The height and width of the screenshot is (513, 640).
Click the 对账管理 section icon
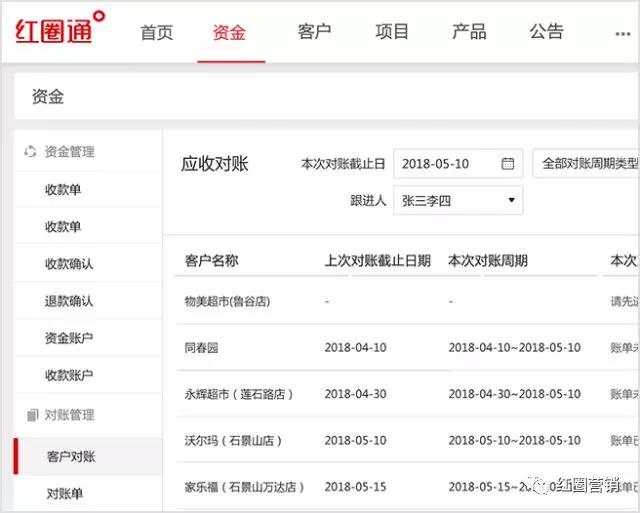pos(30,415)
